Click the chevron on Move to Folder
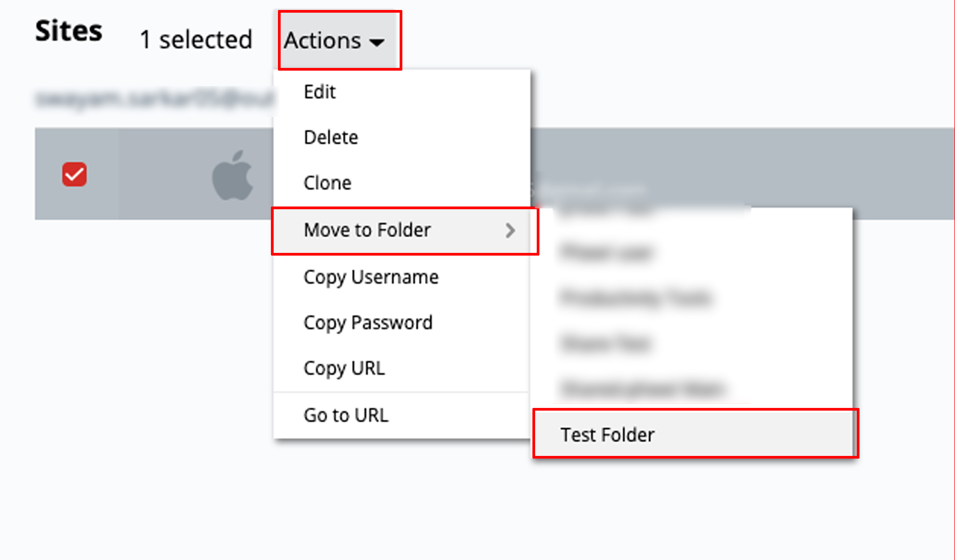955x560 pixels. tap(511, 231)
